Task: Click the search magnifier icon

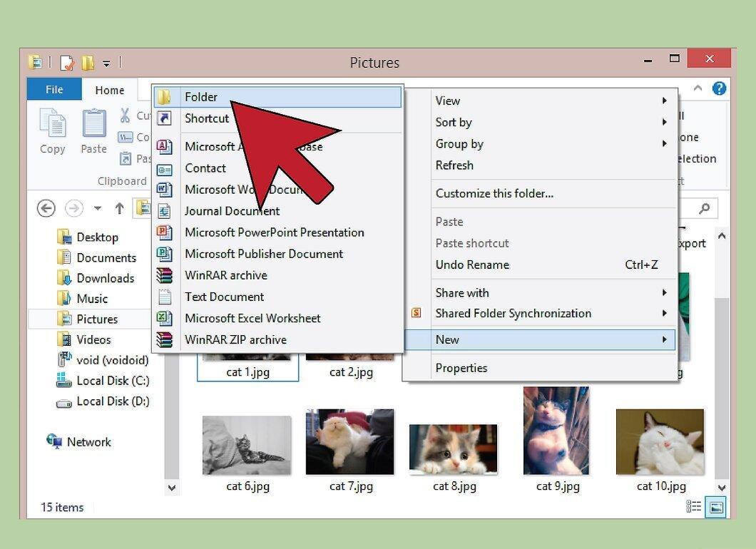Action: (x=705, y=208)
